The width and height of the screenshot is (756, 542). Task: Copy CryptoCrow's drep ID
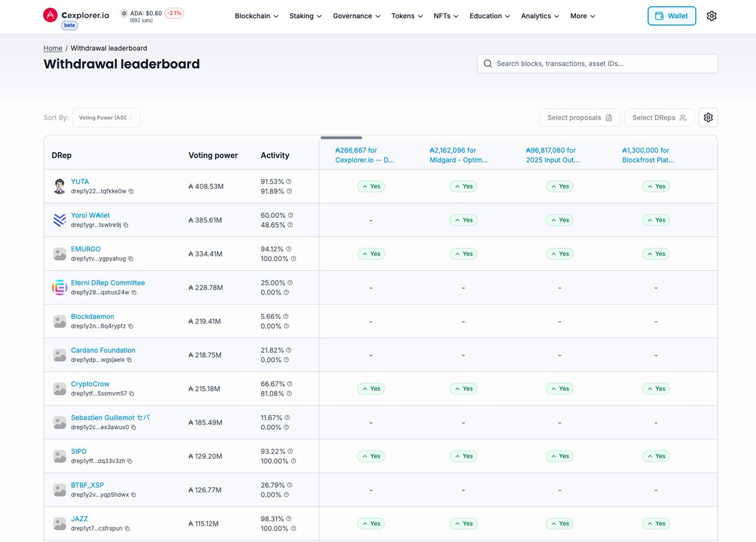click(x=132, y=393)
